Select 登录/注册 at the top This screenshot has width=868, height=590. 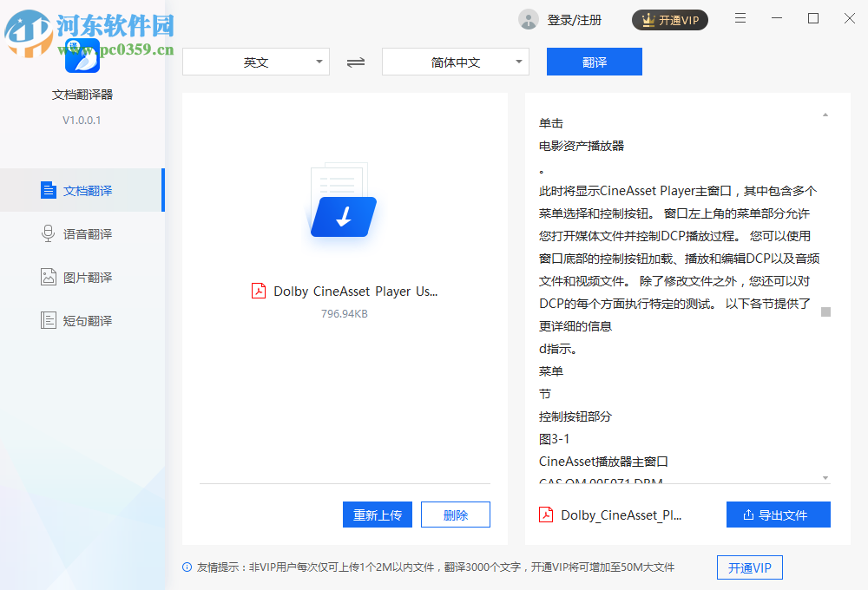567,18
